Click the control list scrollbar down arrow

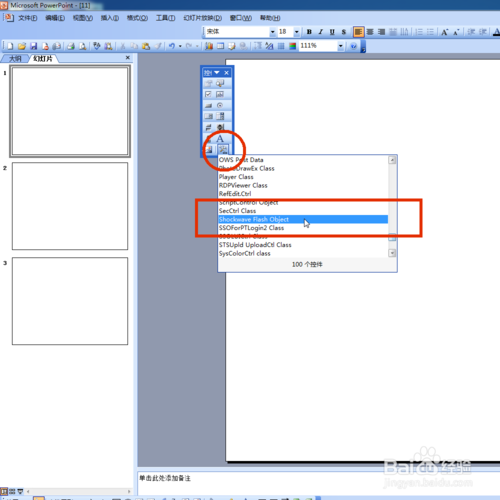pyautogui.click(x=392, y=253)
